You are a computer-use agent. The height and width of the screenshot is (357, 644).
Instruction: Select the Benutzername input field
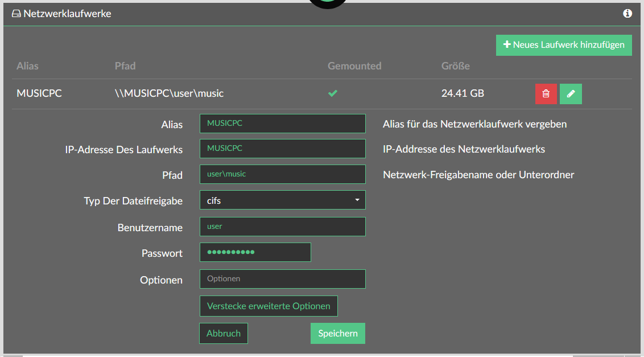[282, 227]
